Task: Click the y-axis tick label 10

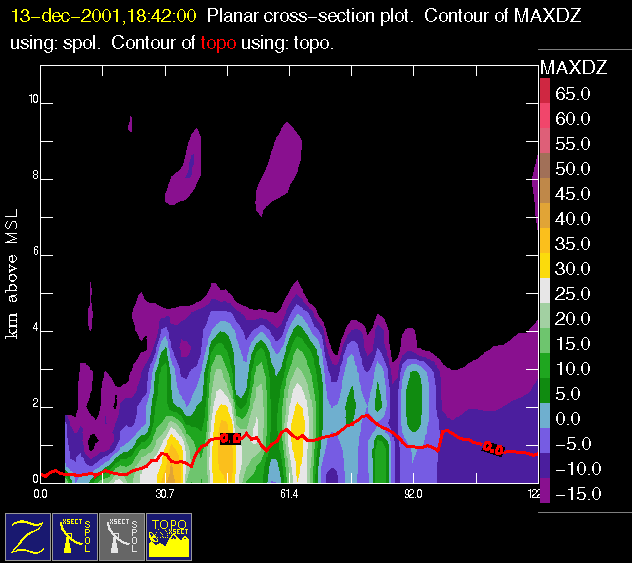Action: pos(32,100)
